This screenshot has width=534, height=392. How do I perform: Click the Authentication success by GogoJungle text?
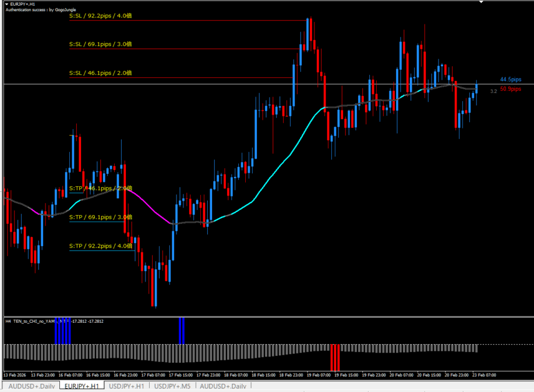tap(36, 10)
